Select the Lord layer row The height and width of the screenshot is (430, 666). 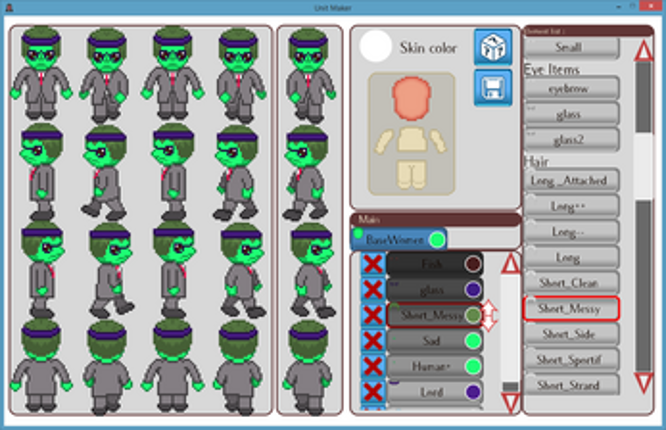click(434, 392)
